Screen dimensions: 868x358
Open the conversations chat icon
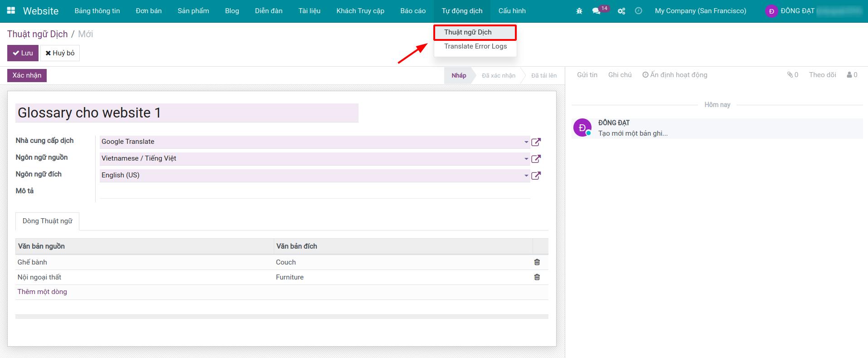(596, 11)
